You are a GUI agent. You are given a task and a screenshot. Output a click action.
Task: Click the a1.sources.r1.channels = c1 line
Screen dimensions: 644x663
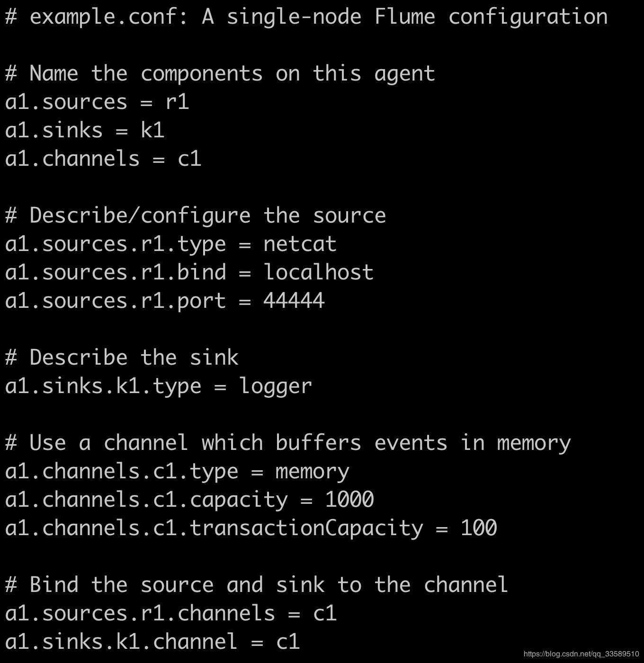(170, 614)
